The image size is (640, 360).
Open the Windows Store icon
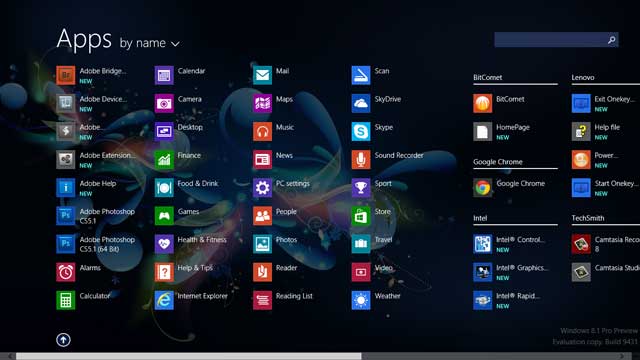pyautogui.click(x=361, y=216)
